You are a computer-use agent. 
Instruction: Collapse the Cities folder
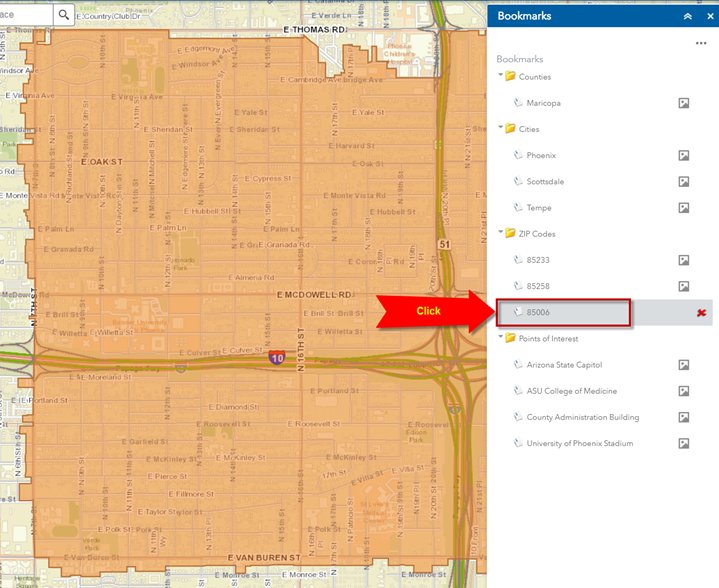[500, 129]
